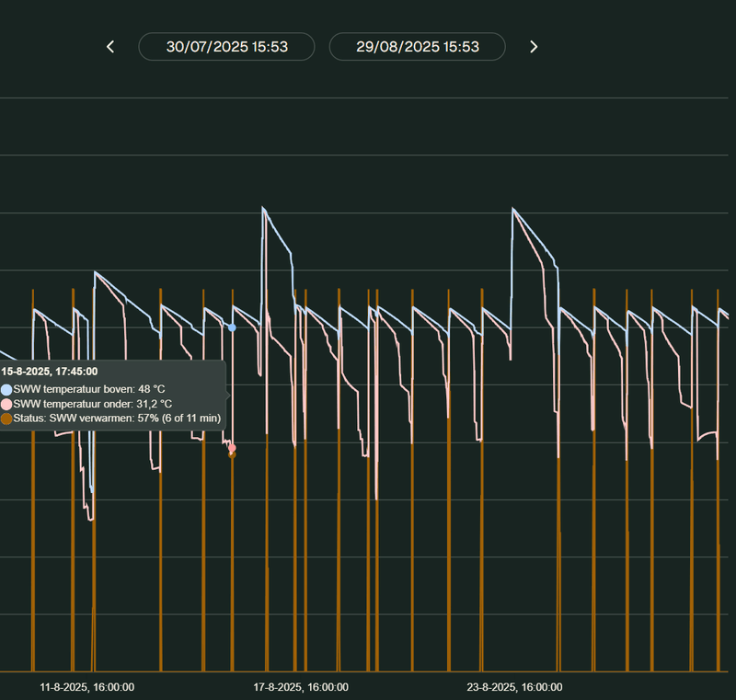
Task: Click 'SWW temperatuur onder: 31,2 °C' text
Action: click(x=93, y=404)
